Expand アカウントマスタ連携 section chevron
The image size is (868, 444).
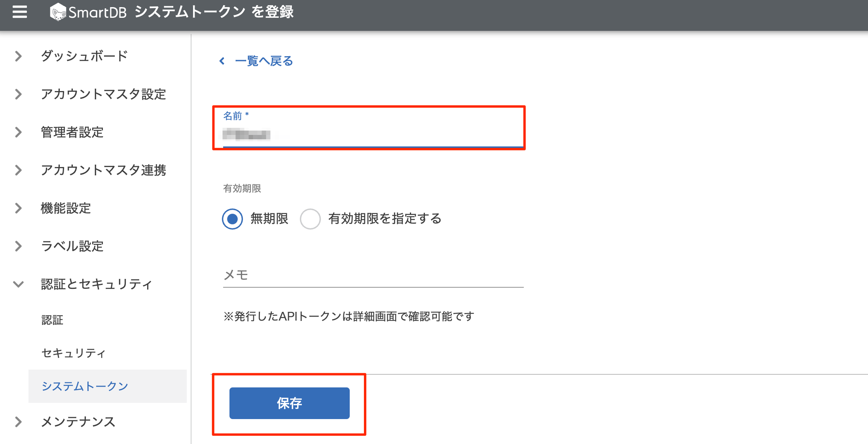point(18,170)
